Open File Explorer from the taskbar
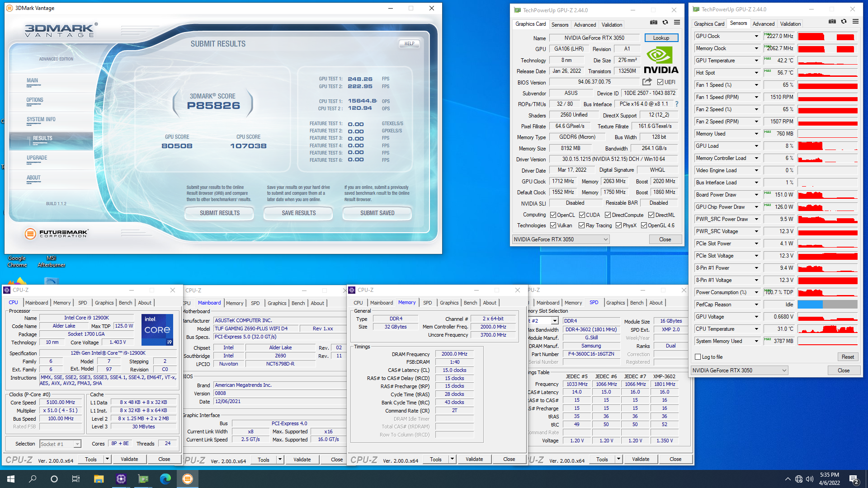 99,479
